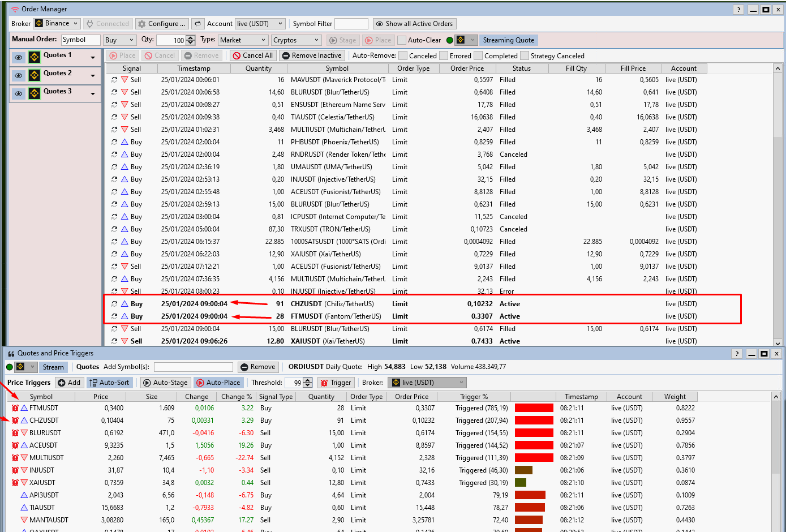
Task: Click refresh icon on FTMUSDT order row
Action: tap(114, 316)
